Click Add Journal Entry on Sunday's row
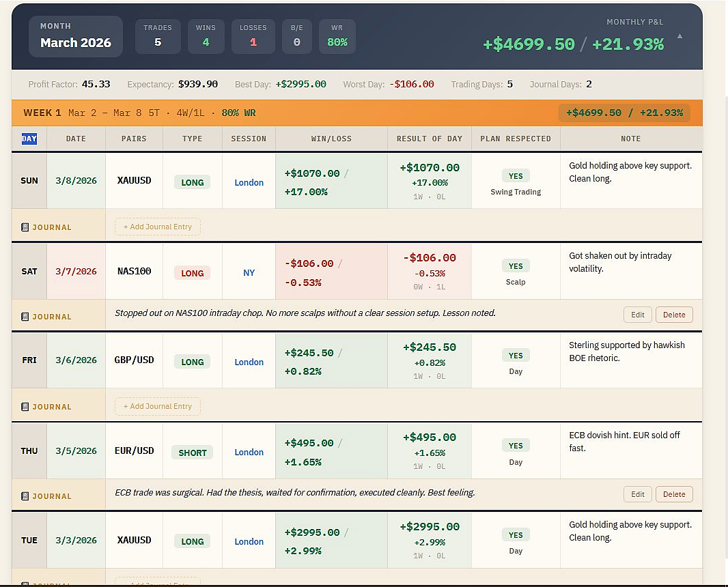Image resolution: width=728 pixels, height=587 pixels. click(x=157, y=226)
